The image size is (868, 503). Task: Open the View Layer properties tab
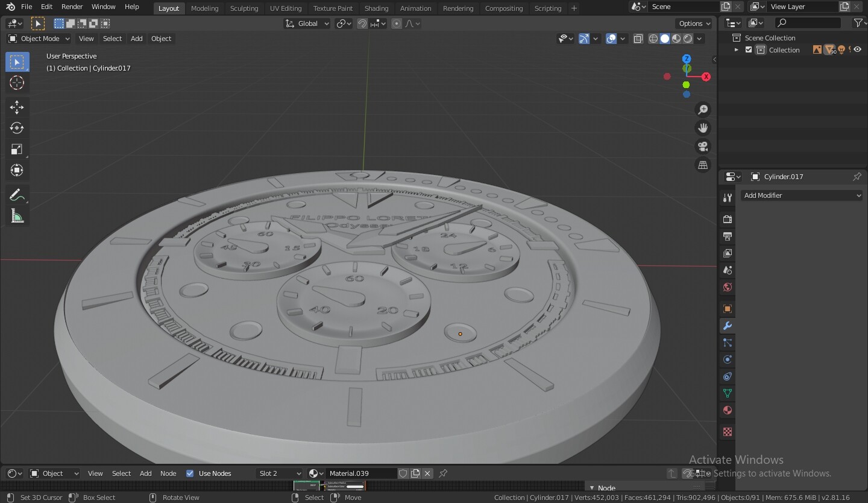[728, 253]
